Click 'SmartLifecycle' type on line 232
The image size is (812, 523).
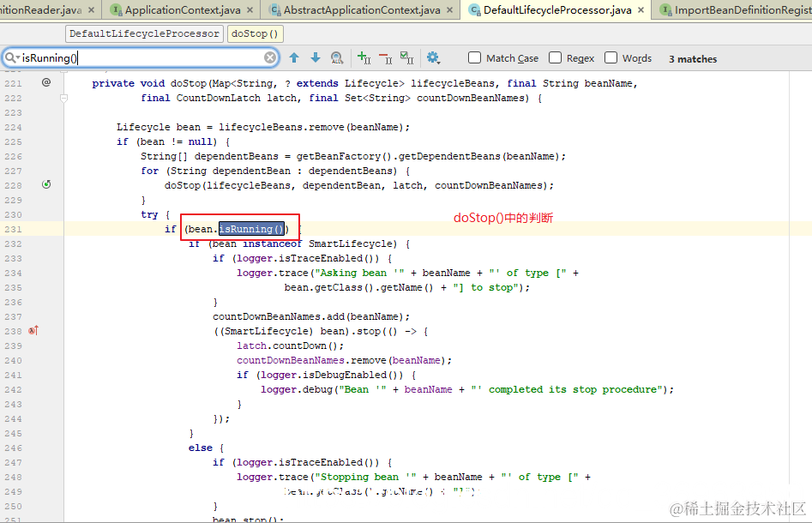pos(352,243)
